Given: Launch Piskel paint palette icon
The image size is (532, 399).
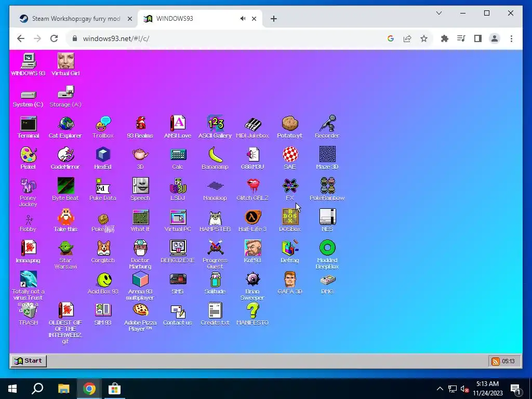Looking at the screenshot, I should pos(29,155).
